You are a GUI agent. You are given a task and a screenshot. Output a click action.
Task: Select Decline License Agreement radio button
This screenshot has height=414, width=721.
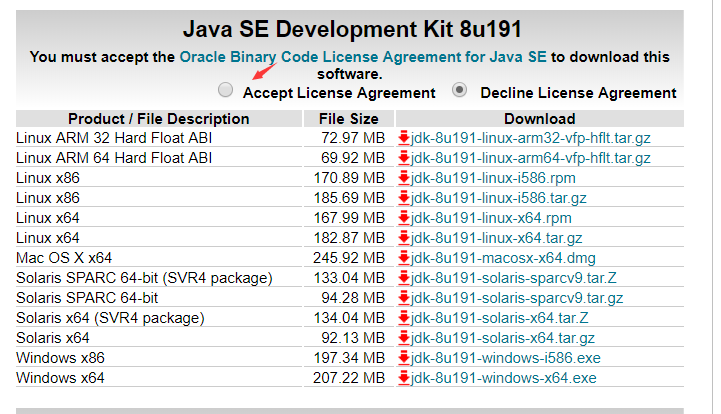tap(459, 90)
